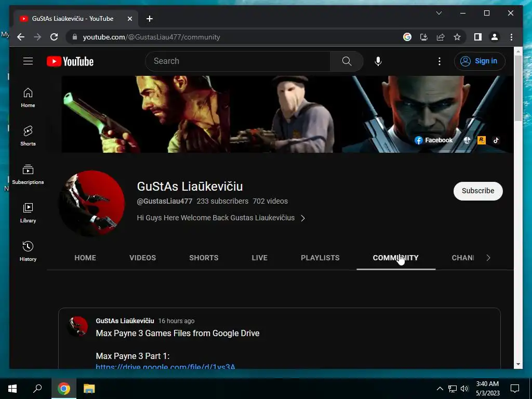Click the install app icon in address bar
The width and height of the screenshot is (532, 399).
[x=424, y=37]
